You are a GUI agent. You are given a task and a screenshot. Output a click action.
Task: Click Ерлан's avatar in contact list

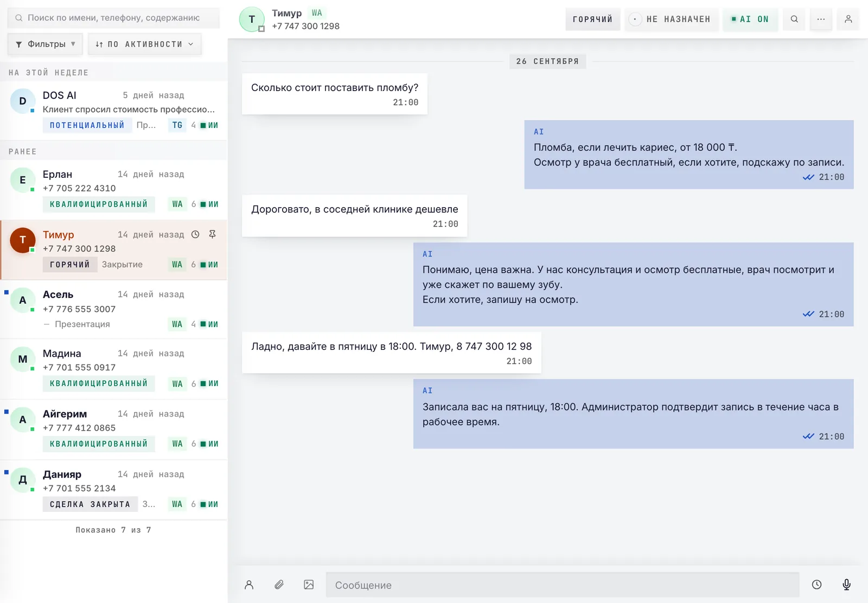(x=23, y=180)
